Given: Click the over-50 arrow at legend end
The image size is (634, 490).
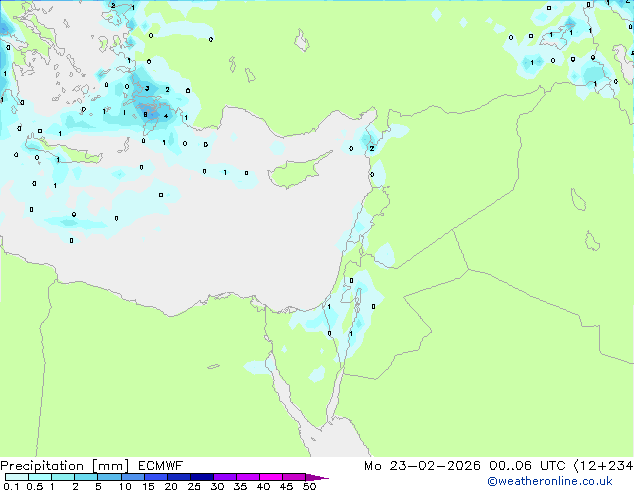Looking at the screenshot, I should coord(317,477).
